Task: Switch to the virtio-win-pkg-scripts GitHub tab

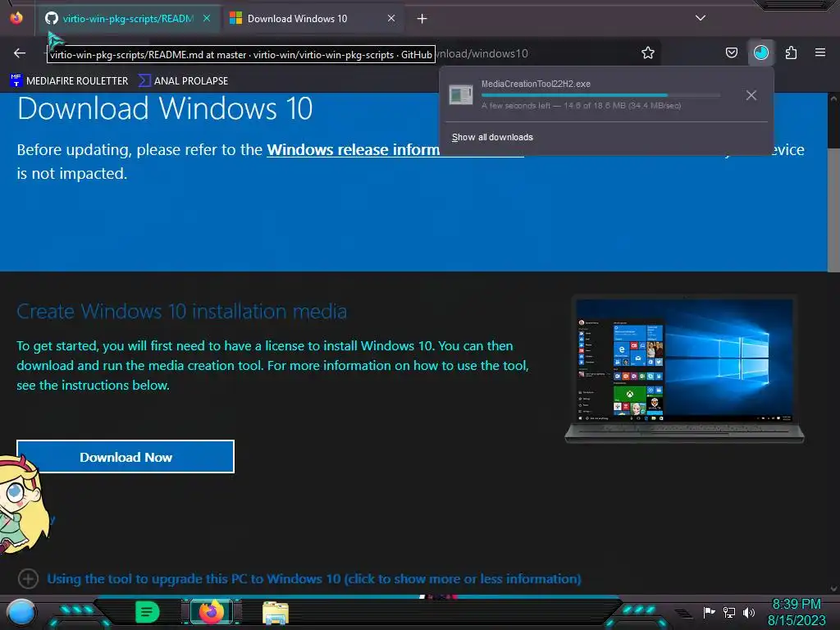Action: pyautogui.click(x=127, y=19)
